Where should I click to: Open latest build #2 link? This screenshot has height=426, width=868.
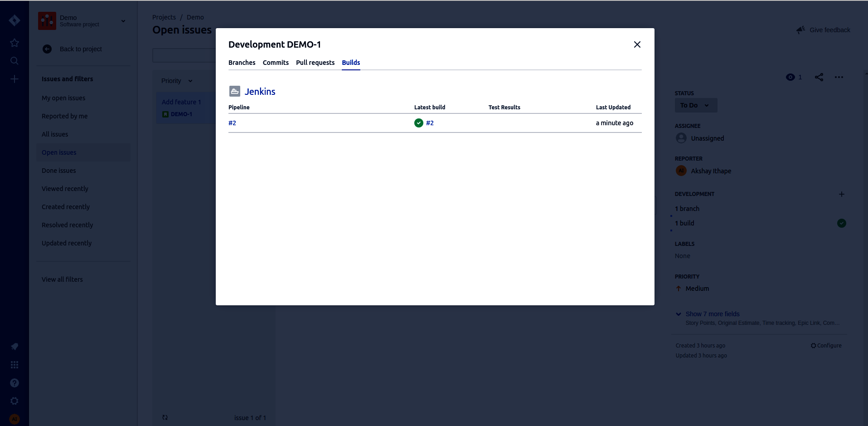pos(430,123)
